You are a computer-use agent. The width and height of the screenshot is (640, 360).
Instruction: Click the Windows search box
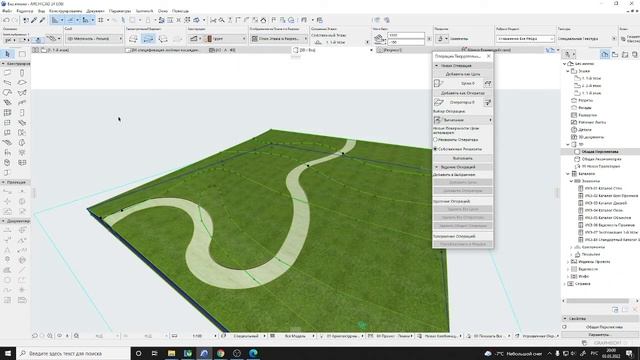click(x=73, y=353)
